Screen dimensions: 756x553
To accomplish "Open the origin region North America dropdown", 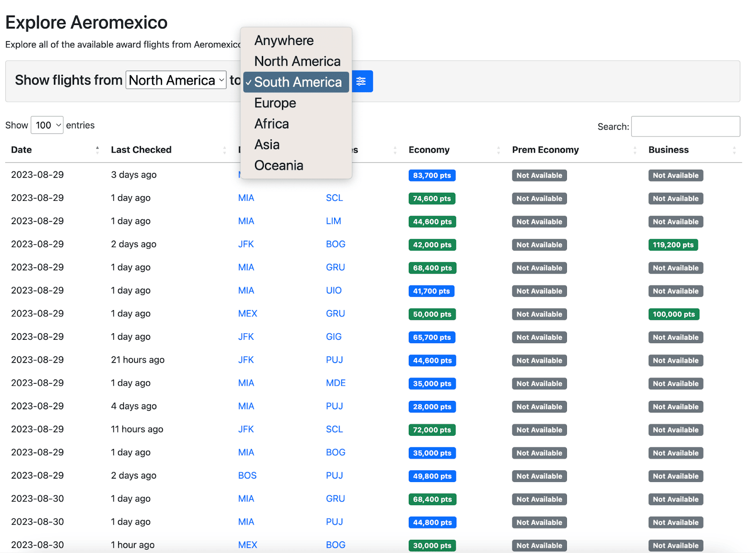I will click(x=176, y=80).
